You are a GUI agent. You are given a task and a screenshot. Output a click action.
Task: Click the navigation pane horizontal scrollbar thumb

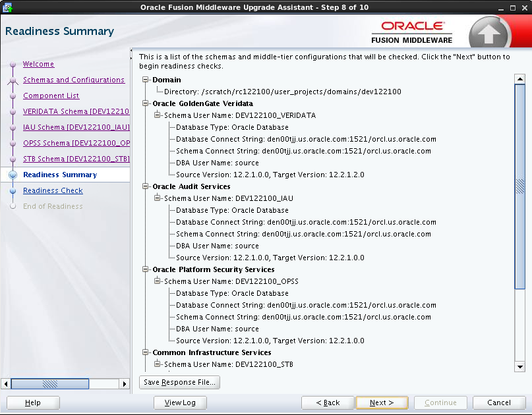50,384
